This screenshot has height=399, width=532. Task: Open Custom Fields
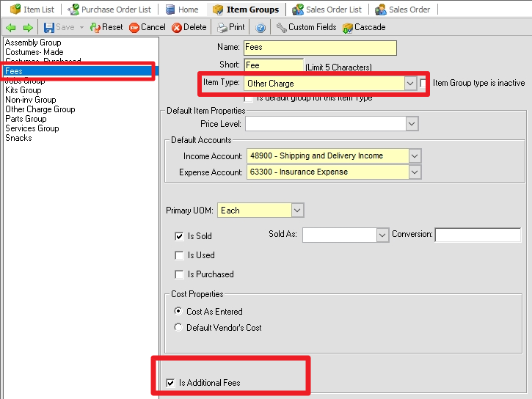[306, 27]
